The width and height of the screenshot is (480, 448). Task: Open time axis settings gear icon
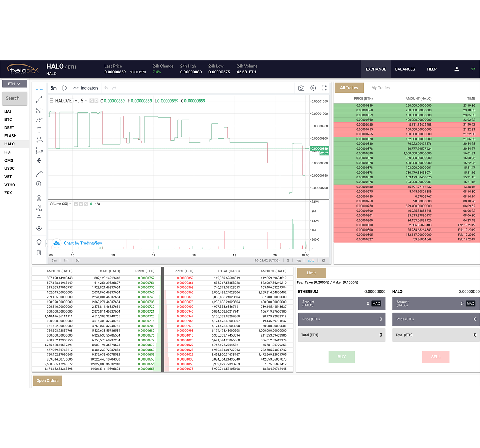click(324, 261)
